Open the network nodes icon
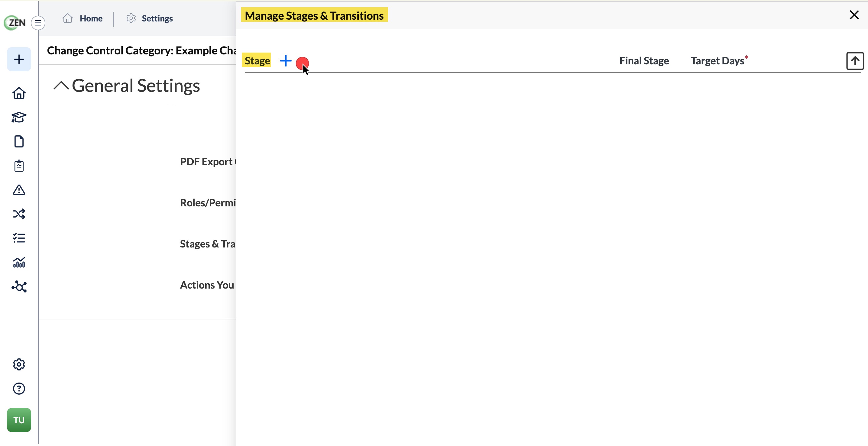868x446 pixels. 19,287
